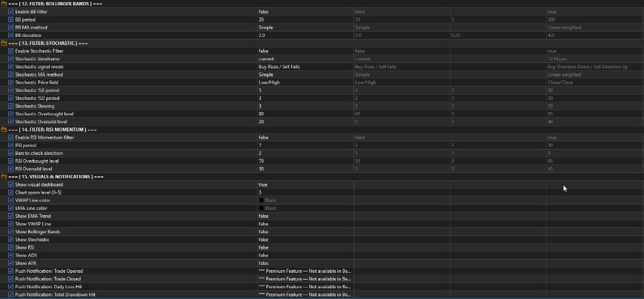Toggle the Show ADX checkbox
The height and width of the screenshot is (299, 644).
coord(11,255)
